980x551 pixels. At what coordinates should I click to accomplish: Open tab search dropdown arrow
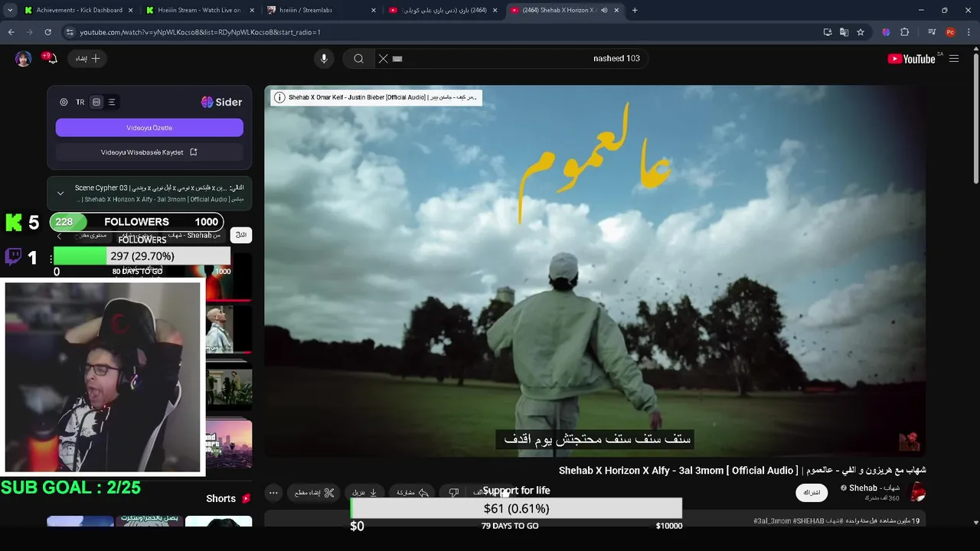point(10,10)
